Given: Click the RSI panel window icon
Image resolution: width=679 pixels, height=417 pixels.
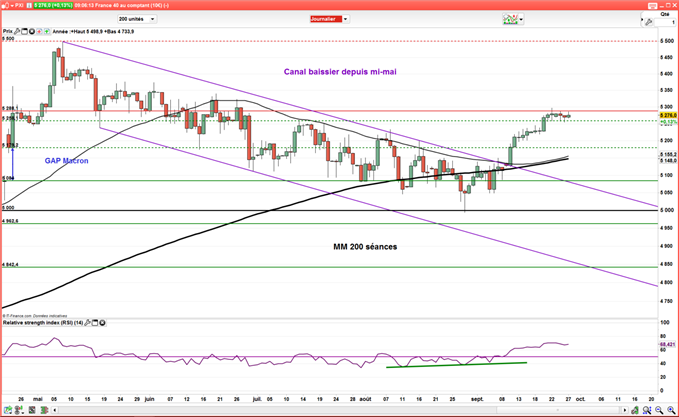Looking at the screenshot, I should [95, 323].
